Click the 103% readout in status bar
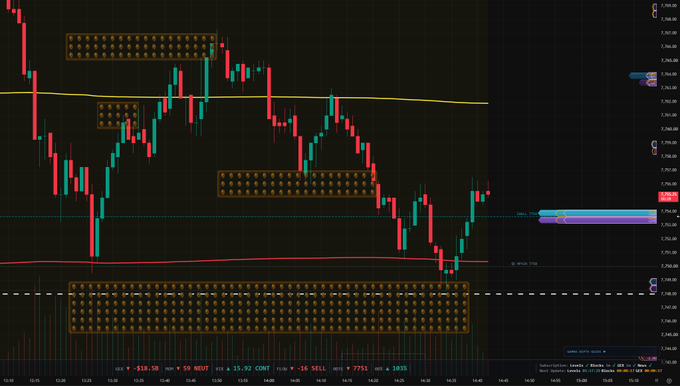Screen dimensions: 680x386 click(391, 369)
